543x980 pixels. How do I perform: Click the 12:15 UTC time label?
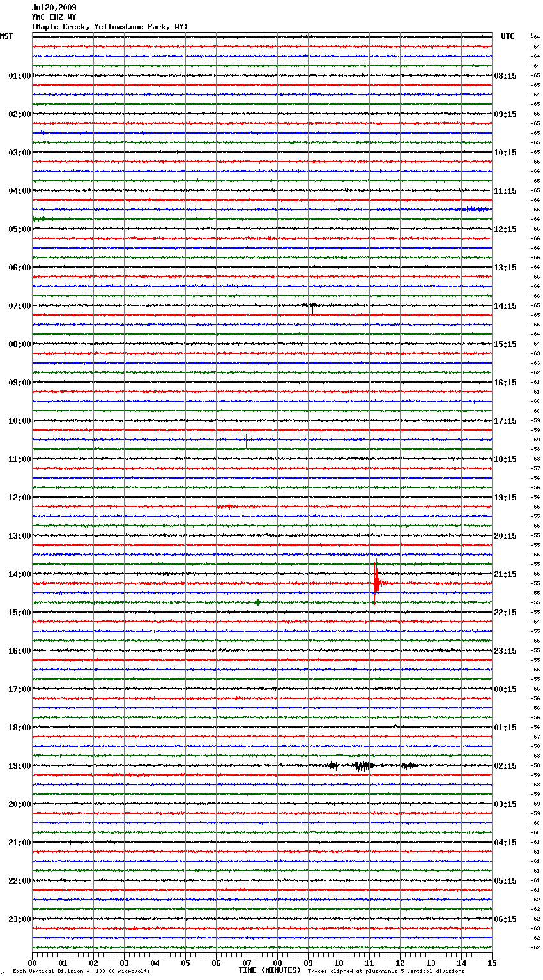(505, 229)
